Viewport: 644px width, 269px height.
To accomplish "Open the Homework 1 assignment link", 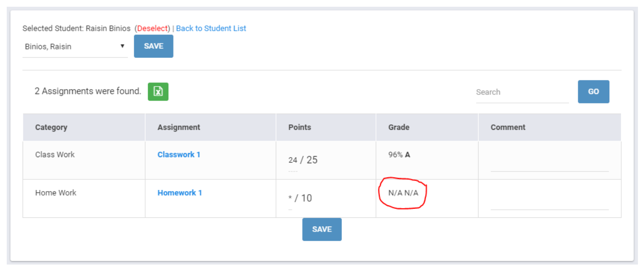I will tap(179, 193).
